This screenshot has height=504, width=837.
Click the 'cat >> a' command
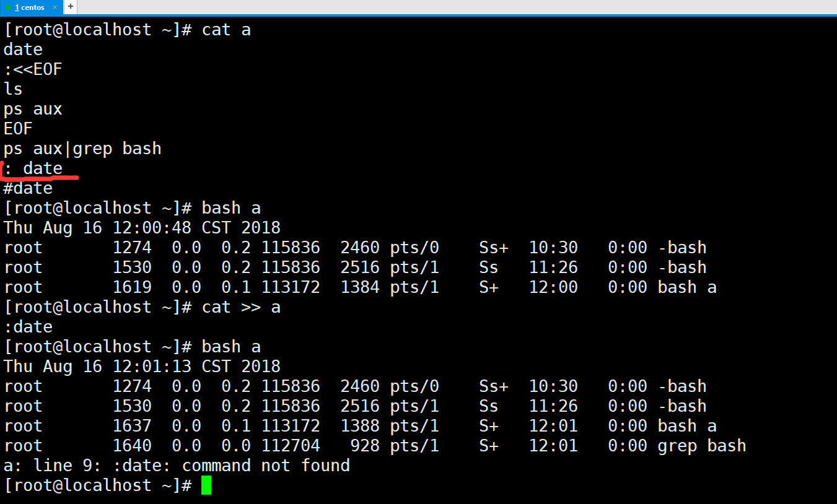(241, 307)
